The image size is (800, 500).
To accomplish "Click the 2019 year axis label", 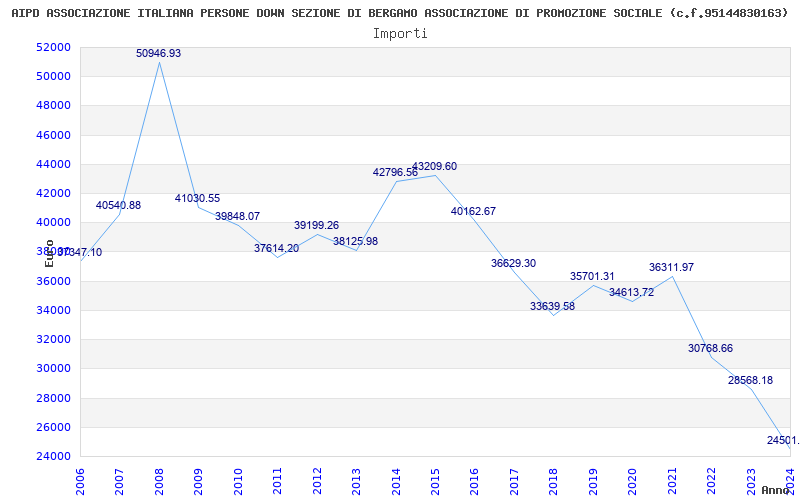I will [593, 480].
